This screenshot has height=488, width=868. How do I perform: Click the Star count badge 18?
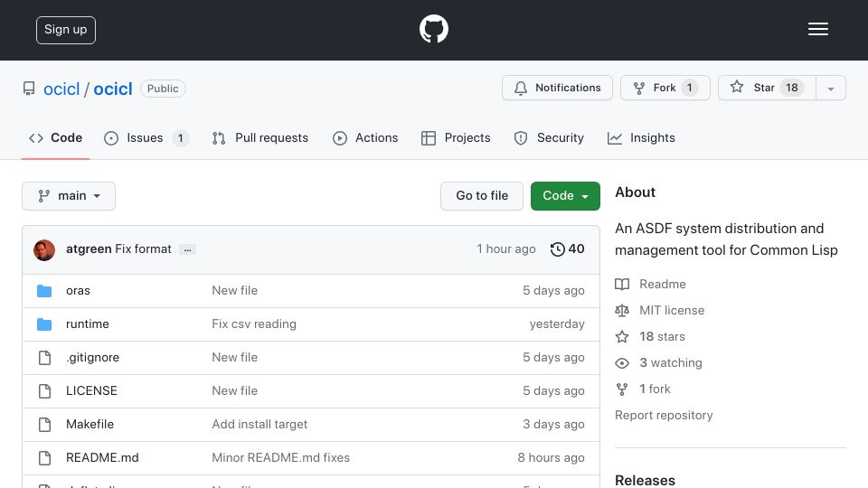(x=792, y=88)
